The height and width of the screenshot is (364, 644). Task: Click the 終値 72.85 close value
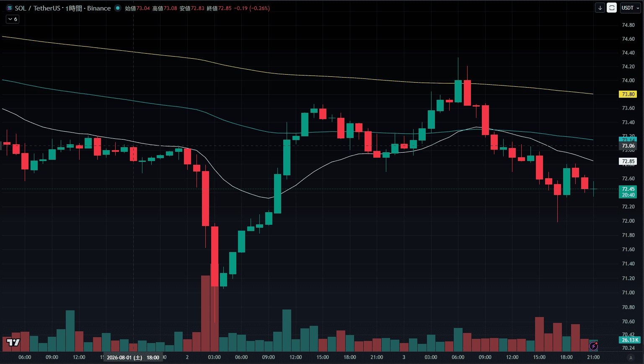tap(219, 8)
